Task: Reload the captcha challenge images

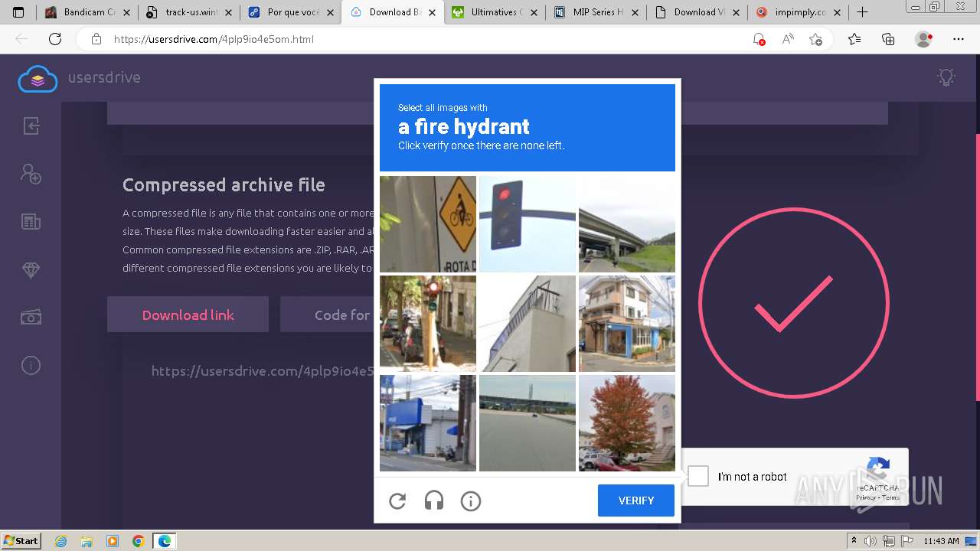Action: (x=397, y=500)
